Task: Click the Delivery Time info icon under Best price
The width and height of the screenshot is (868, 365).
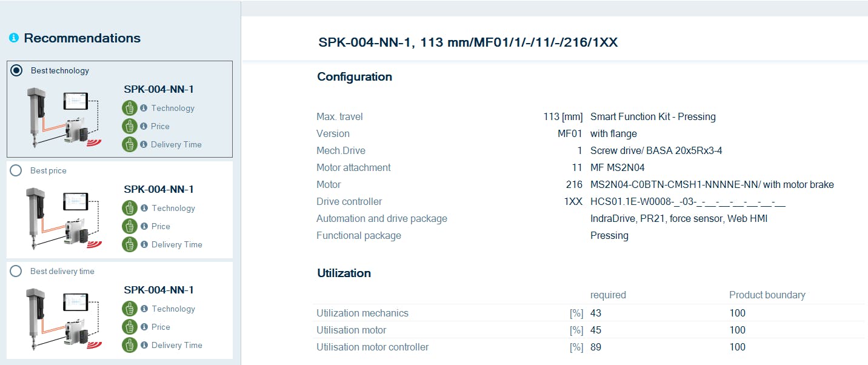Action: coord(144,244)
